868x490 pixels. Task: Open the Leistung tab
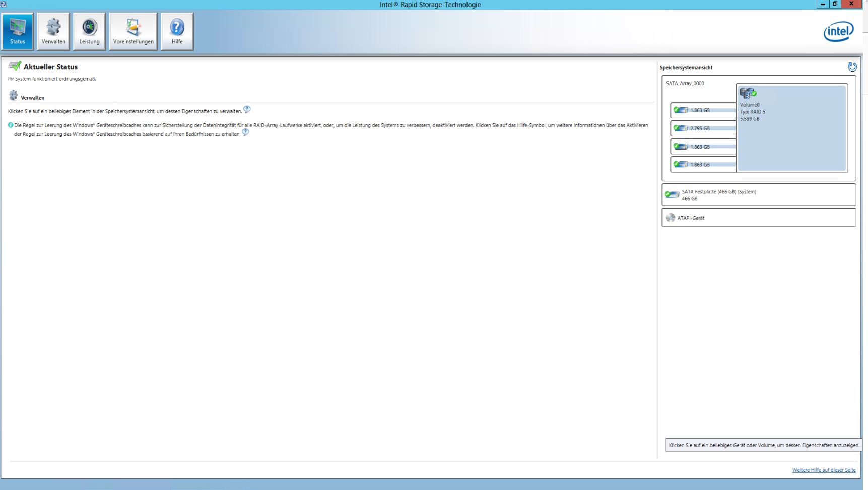click(x=89, y=31)
